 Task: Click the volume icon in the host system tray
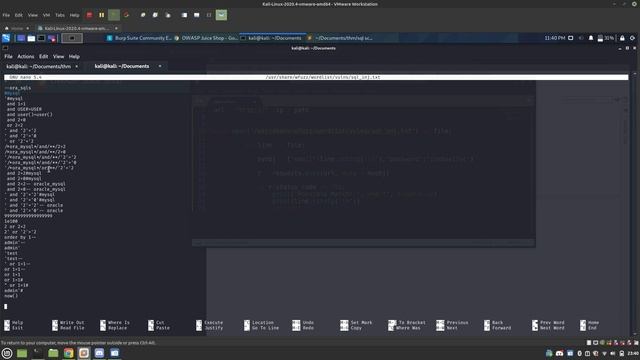613,353
